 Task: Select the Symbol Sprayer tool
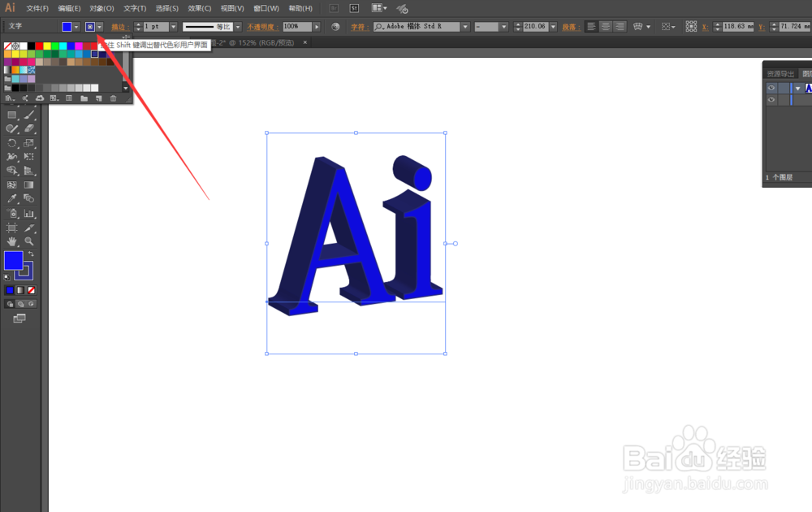point(12,213)
